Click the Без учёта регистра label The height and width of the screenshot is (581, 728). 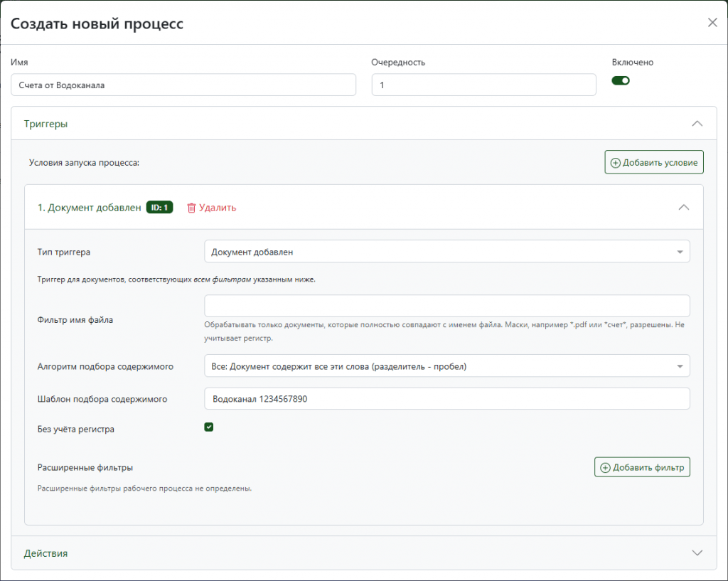coord(75,430)
